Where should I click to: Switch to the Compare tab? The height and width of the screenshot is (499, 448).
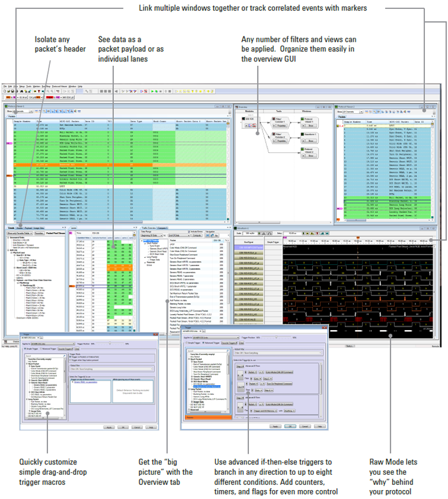point(163,228)
